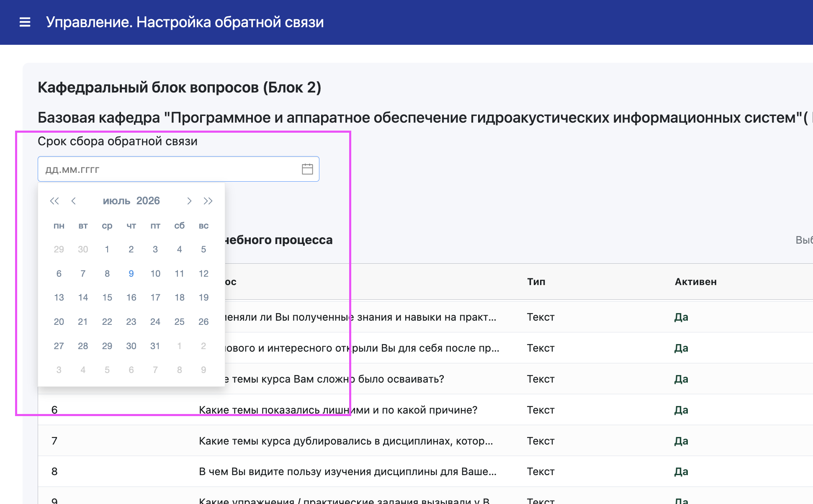Select greyed June 30 in first calendar row

point(83,249)
